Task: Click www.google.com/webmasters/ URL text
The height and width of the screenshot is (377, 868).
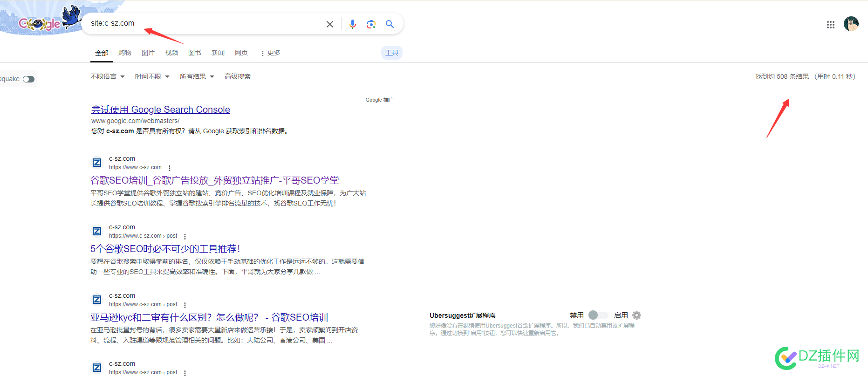Action: [x=136, y=121]
